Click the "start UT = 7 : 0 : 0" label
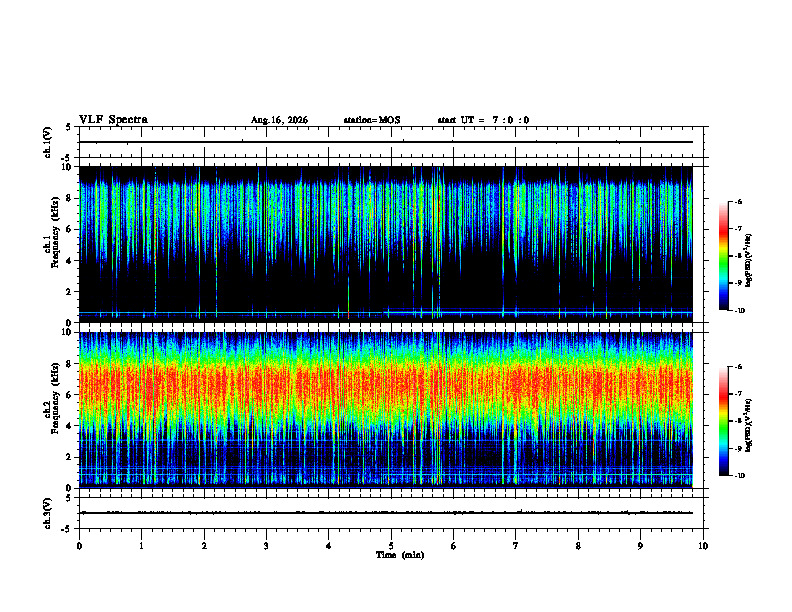Screen dimensions: 792x612 (483, 120)
